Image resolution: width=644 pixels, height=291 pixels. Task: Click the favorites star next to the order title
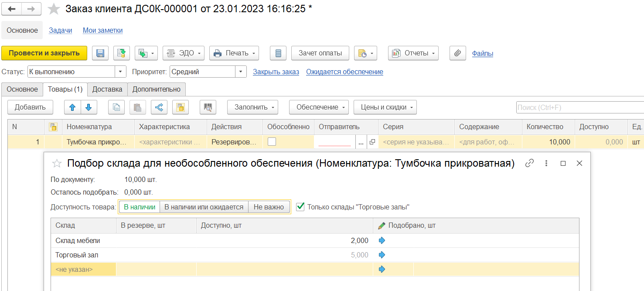[x=54, y=9]
